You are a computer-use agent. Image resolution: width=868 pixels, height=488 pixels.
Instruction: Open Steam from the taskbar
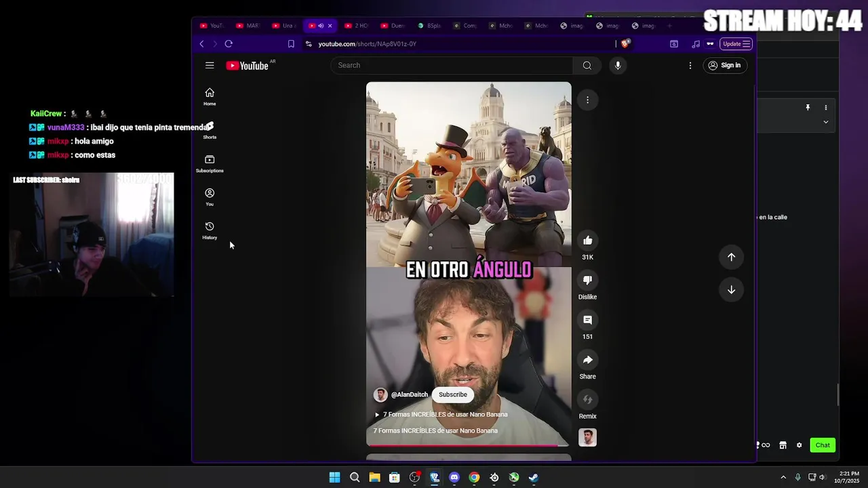(534, 477)
